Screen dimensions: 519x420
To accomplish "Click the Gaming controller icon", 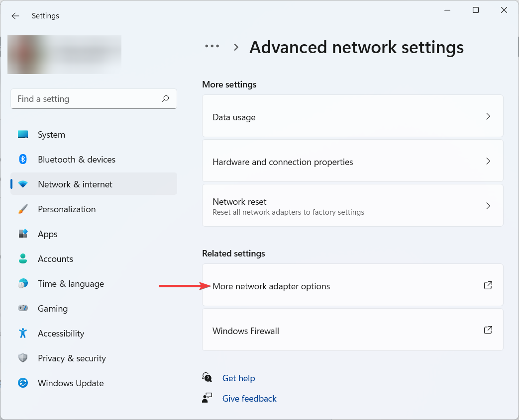I will point(23,309).
